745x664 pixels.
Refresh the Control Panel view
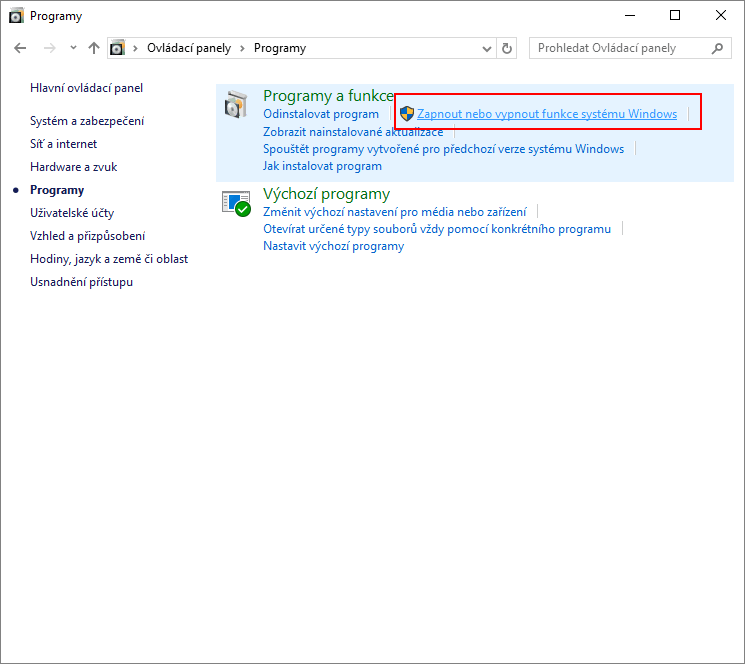point(507,48)
